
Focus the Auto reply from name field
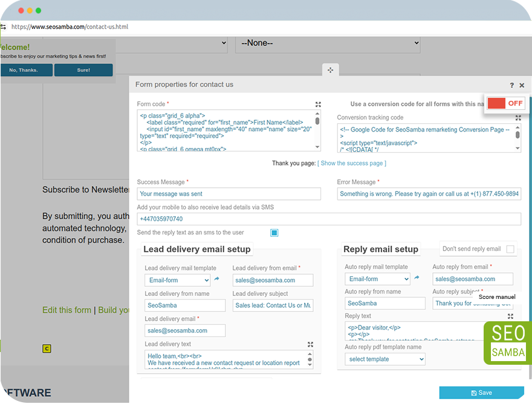pos(384,303)
